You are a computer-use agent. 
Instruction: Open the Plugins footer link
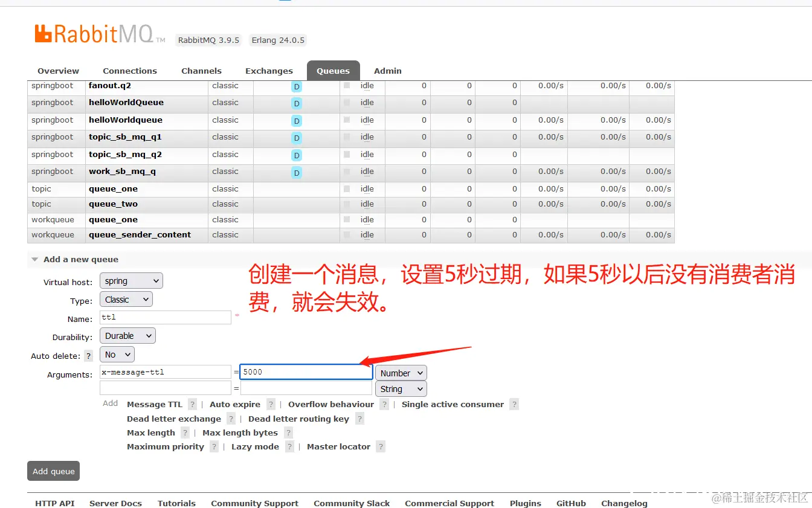pyautogui.click(x=526, y=503)
